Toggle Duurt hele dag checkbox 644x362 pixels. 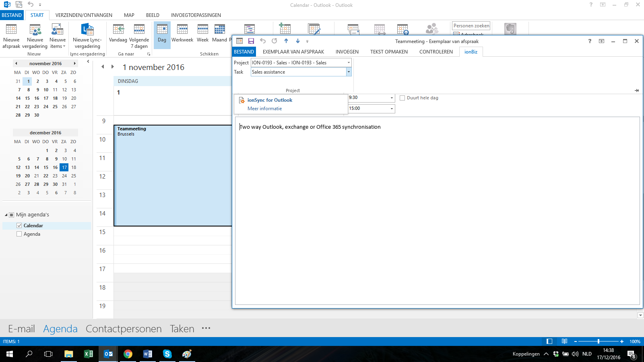(x=402, y=98)
